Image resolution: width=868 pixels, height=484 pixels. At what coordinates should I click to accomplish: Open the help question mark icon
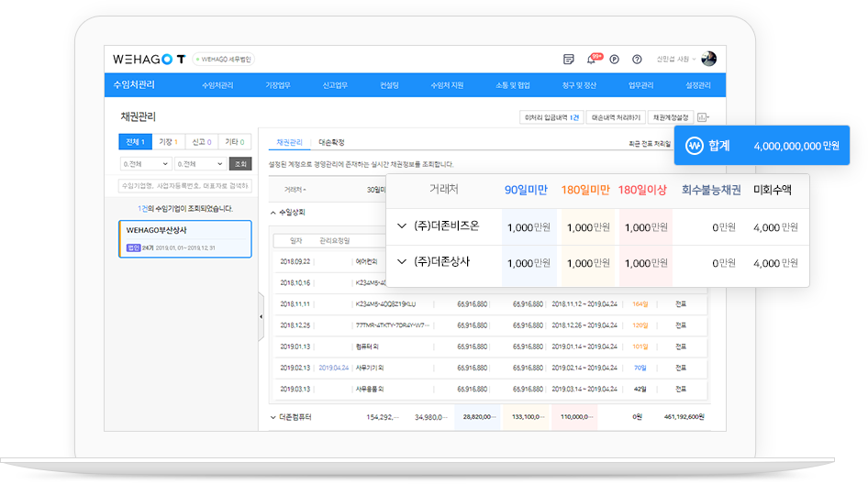click(637, 60)
